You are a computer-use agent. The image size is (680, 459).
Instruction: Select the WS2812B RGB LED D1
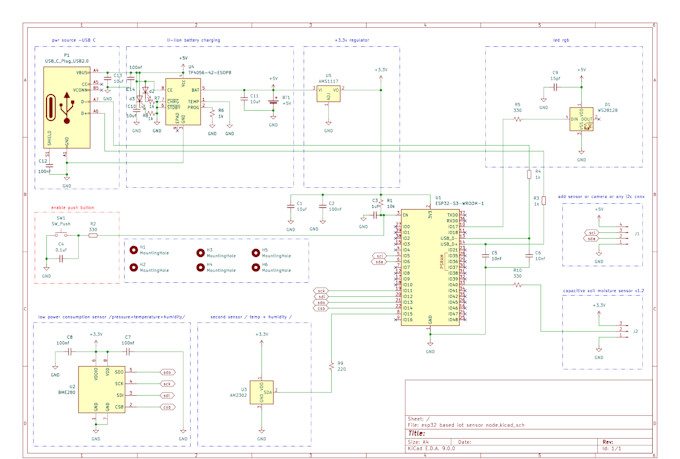pos(581,119)
